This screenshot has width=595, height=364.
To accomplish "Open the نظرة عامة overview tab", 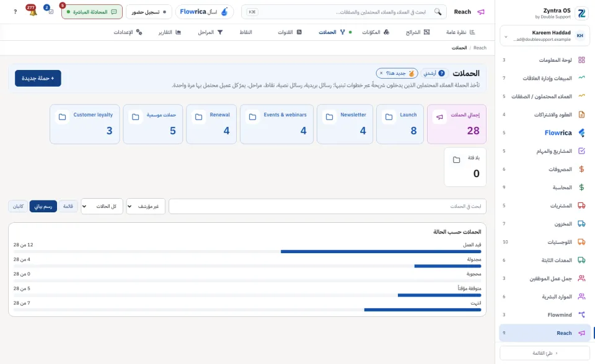I will 461,32.
